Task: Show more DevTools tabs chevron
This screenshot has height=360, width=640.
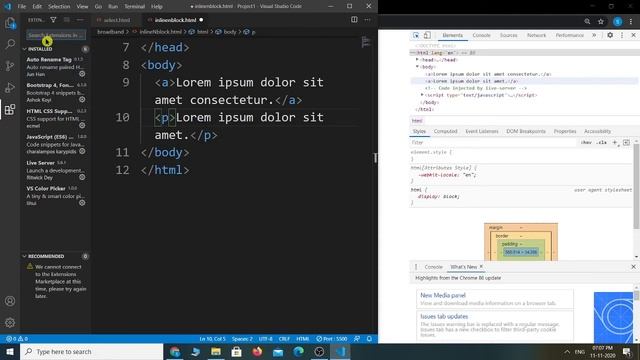Action: pyautogui.click(x=594, y=36)
